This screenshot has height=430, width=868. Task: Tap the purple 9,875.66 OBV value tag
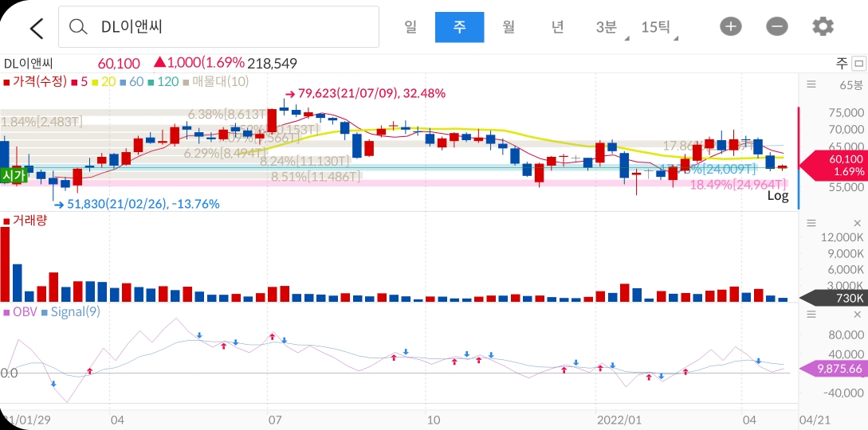834,369
